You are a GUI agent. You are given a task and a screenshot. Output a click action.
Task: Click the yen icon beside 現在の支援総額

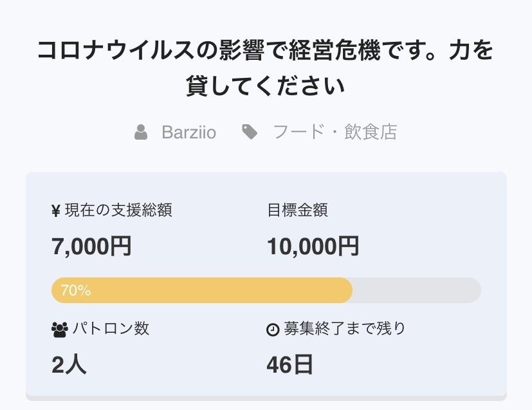(x=56, y=210)
